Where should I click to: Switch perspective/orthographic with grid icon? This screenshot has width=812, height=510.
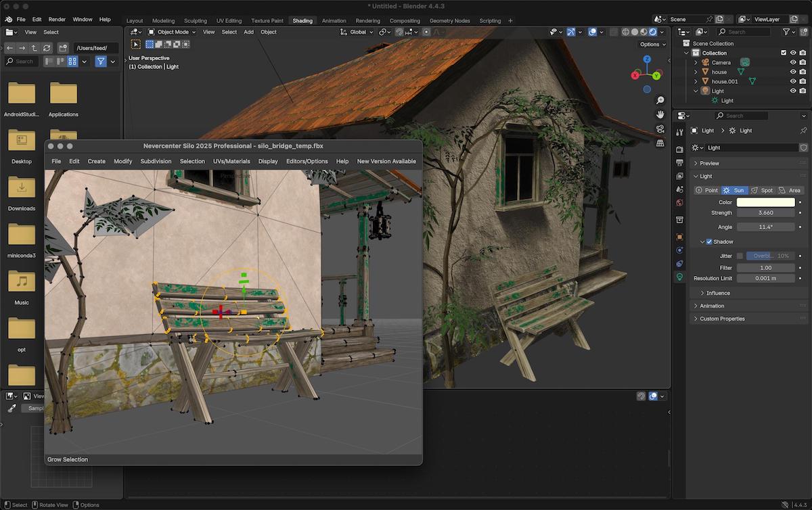coord(660,143)
